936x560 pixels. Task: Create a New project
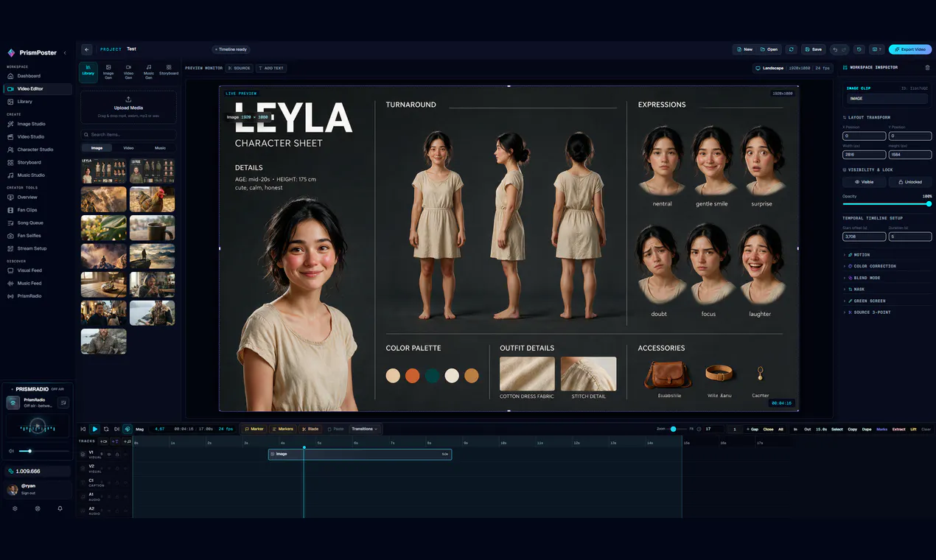pos(744,49)
